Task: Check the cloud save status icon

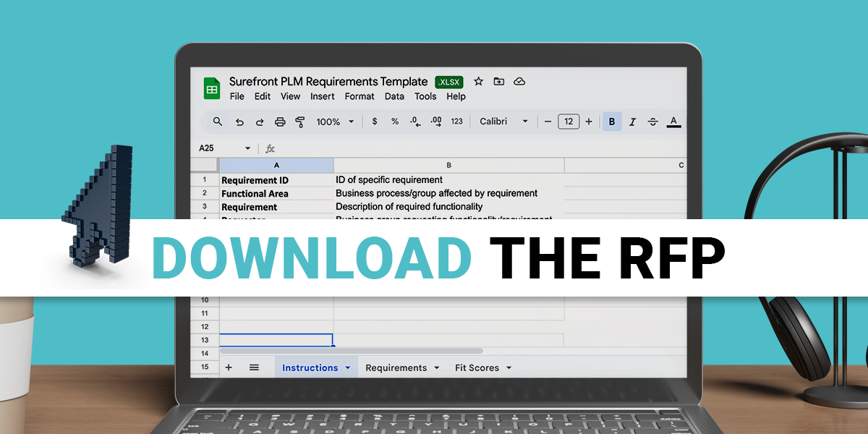Action: pos(519,82)
